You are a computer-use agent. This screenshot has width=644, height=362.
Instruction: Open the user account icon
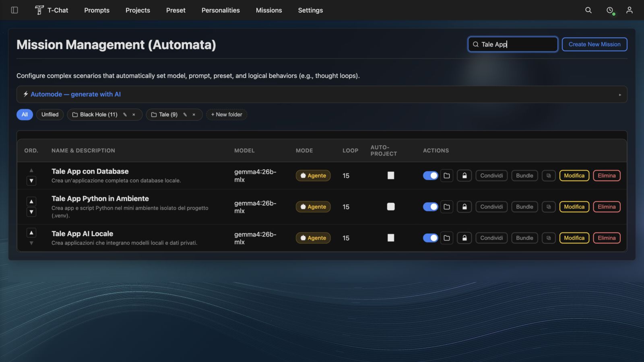(630, 10)
